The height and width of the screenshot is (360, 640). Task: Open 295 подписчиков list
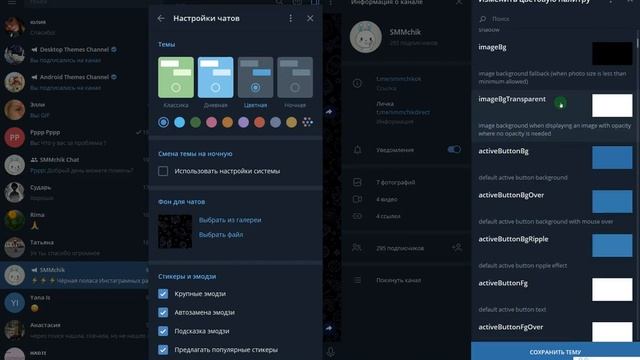[400, 248]
